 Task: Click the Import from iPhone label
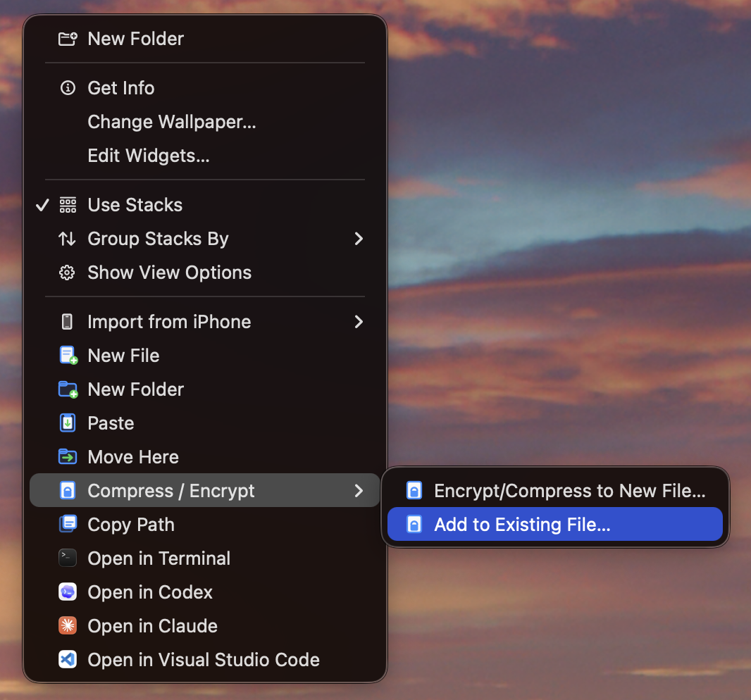click(169, 322)
